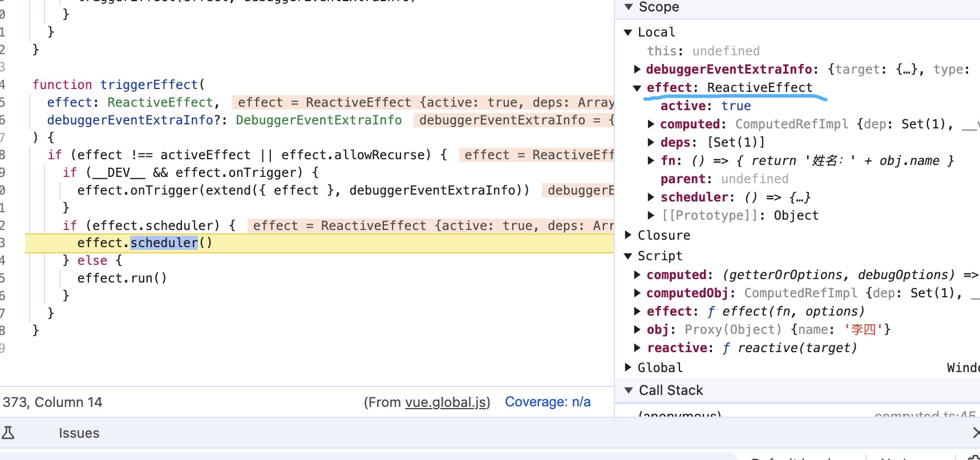The image size is (980, 460).
Task: Open the vue.global.js source link
Action: (446, 402)
